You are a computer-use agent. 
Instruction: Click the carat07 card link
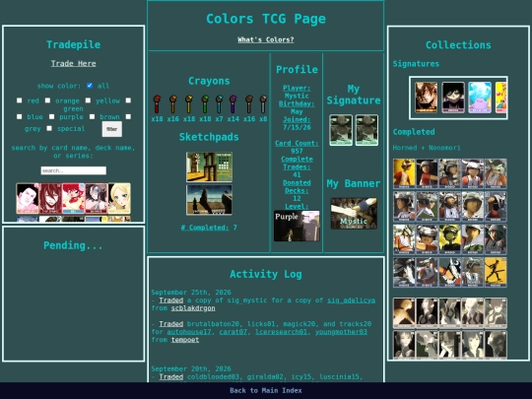[233, 332]
